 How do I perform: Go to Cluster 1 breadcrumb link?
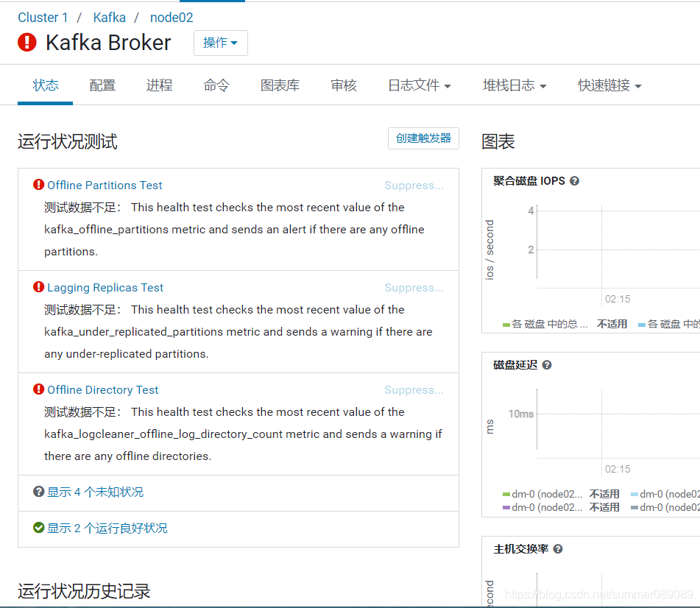coord(43,18)
